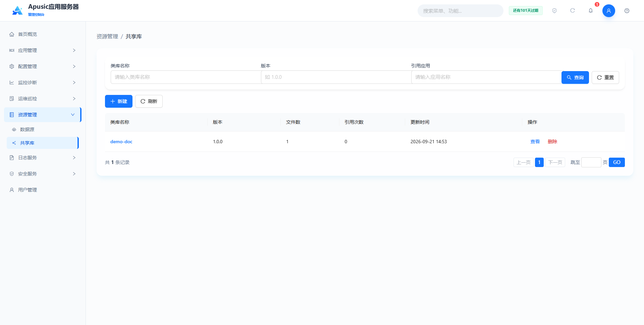Click the GO pagination button
Image resolution: width=644 pixels, height=325 pixels.
[617, 162]
